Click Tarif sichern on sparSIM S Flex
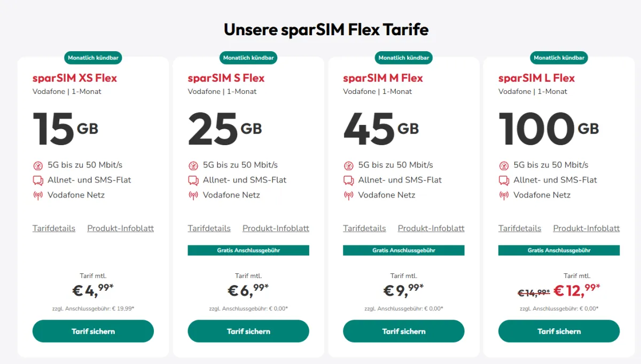The height and width of the screenshot is (364, 641). [x=248, y=331]
